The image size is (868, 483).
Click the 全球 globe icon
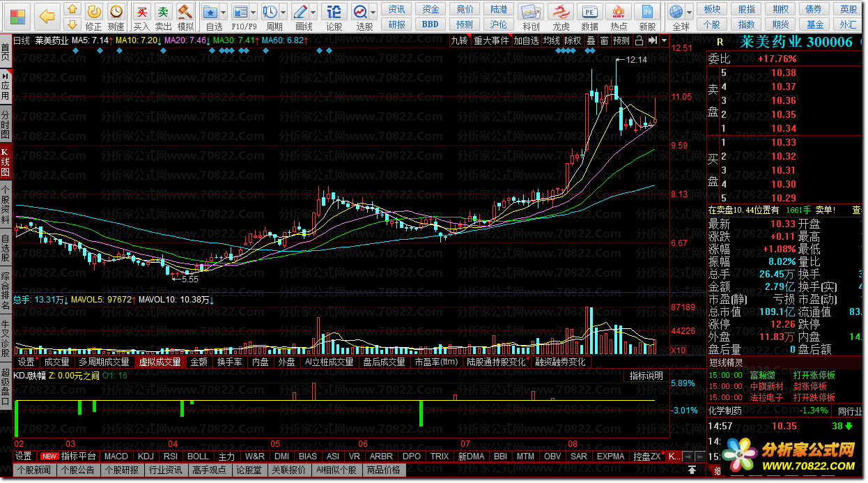tap(676, 12)
